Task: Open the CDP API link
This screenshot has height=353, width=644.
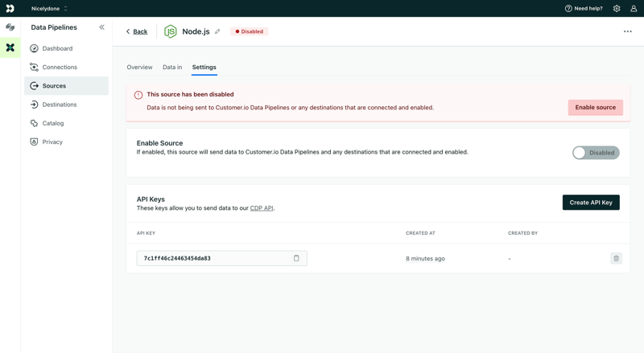Action: 262,208
